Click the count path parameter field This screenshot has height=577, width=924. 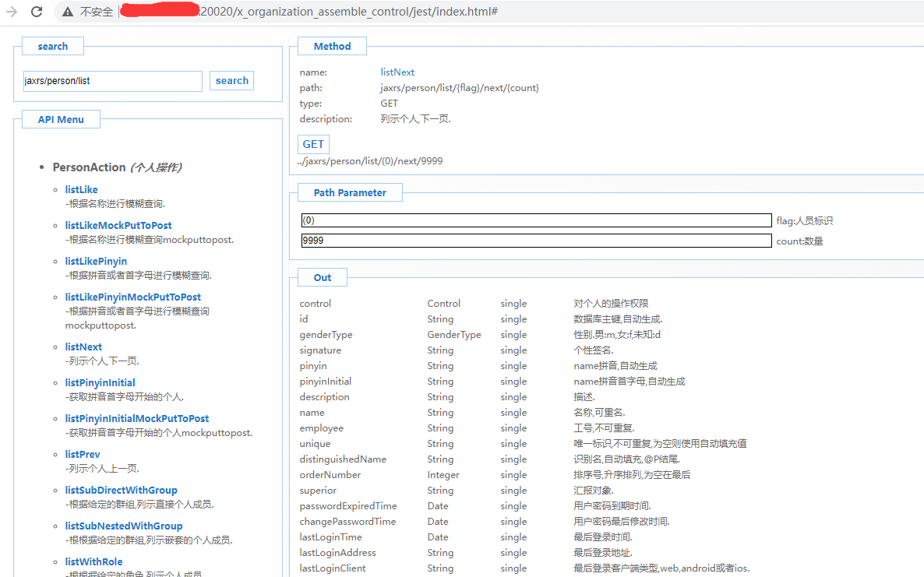click(x=536, y=241)
